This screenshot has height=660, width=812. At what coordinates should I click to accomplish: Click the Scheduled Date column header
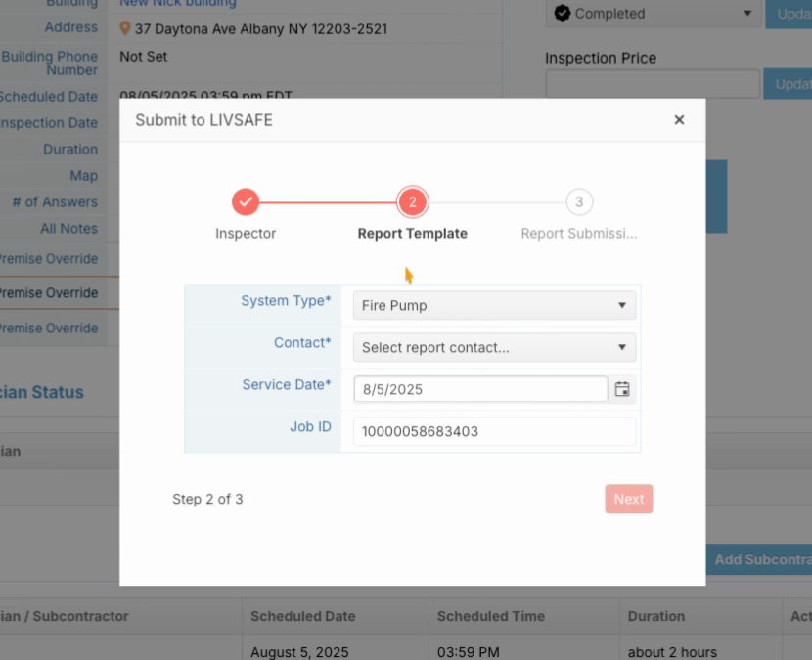pyautogui.click(x=303, y=616)
